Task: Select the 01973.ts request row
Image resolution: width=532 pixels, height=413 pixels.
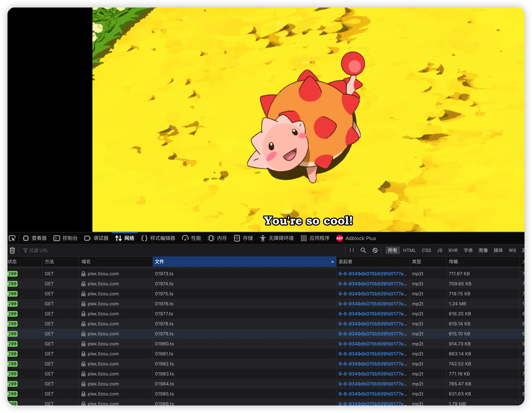Action: (x=266, y=274)
